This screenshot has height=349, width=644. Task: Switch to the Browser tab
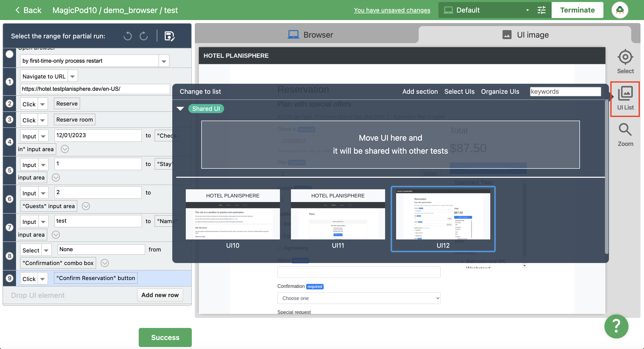(310, 35)
